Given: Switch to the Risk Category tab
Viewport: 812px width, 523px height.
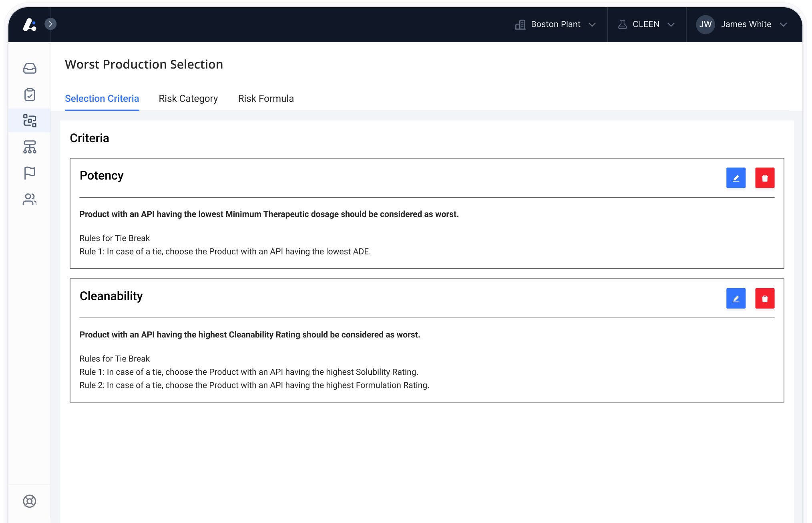Looking at the screenshot, I should pyautogui.click(x=188, y=99).
